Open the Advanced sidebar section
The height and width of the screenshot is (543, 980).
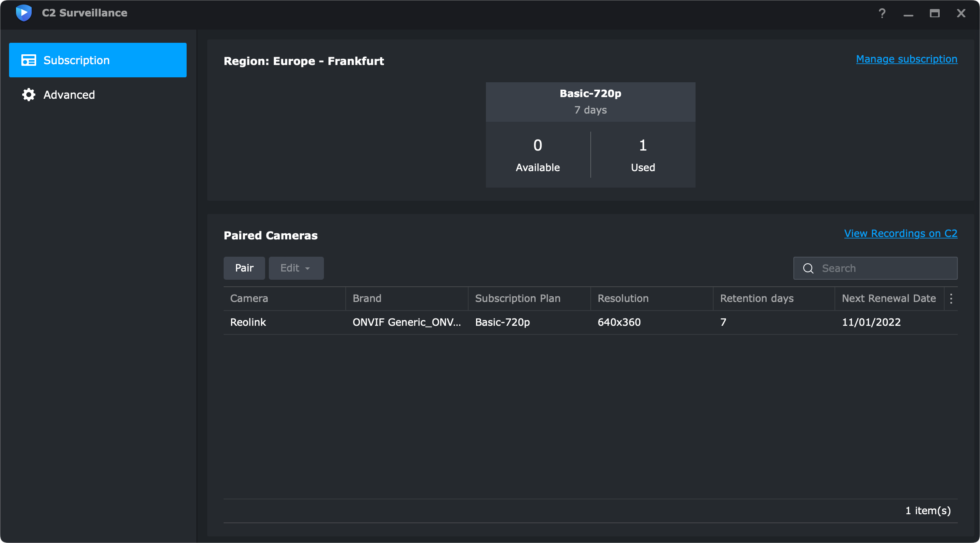pos(98,95)
